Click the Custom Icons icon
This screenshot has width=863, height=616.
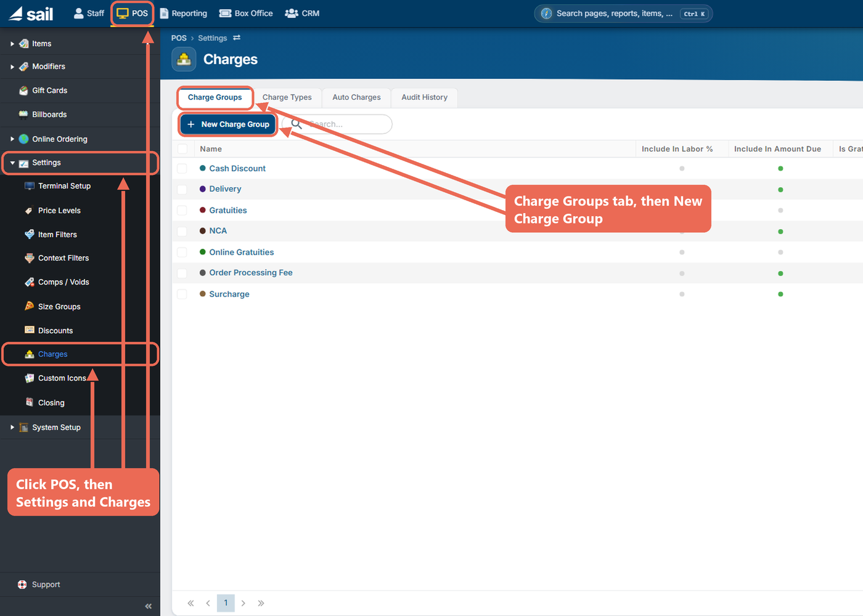click(x=30, y=378)
